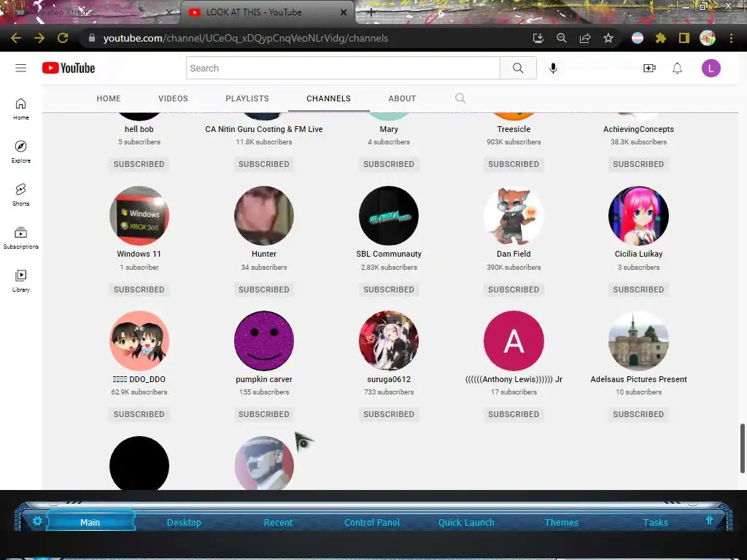Viewport: 747px width, 560px height.
Task: Go back with browser back arrow
Action: point(16,38)
